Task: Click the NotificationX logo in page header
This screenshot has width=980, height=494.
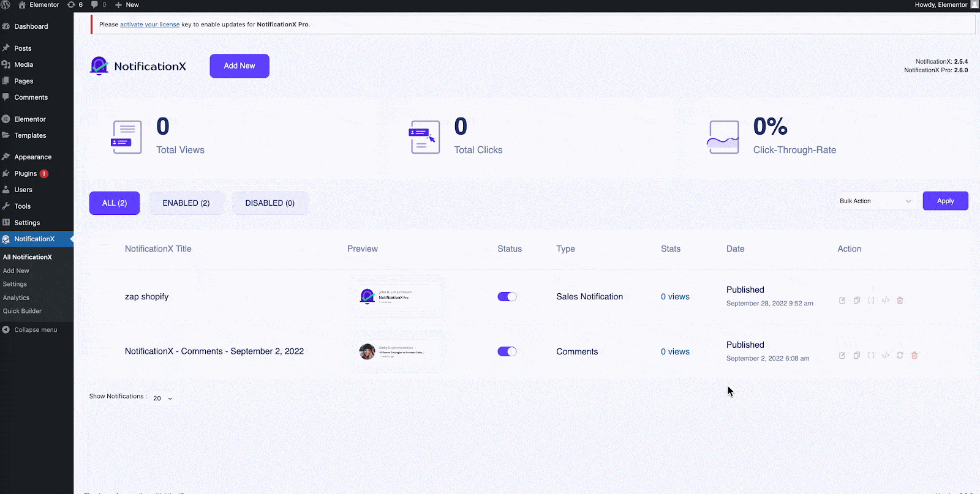Action: [138, 65]
